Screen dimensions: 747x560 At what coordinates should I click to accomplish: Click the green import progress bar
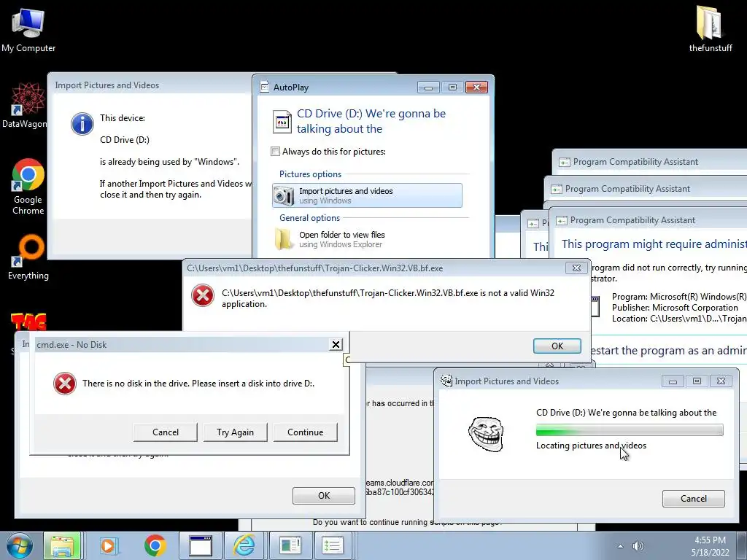pos(630,430)
